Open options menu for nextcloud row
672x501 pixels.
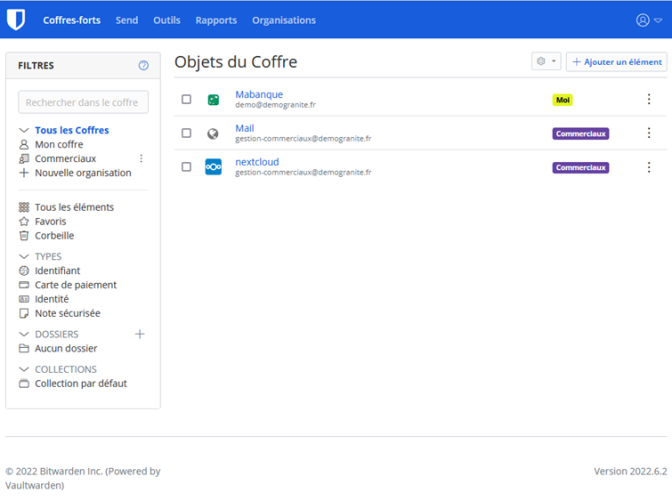click(x=649, y=167)
